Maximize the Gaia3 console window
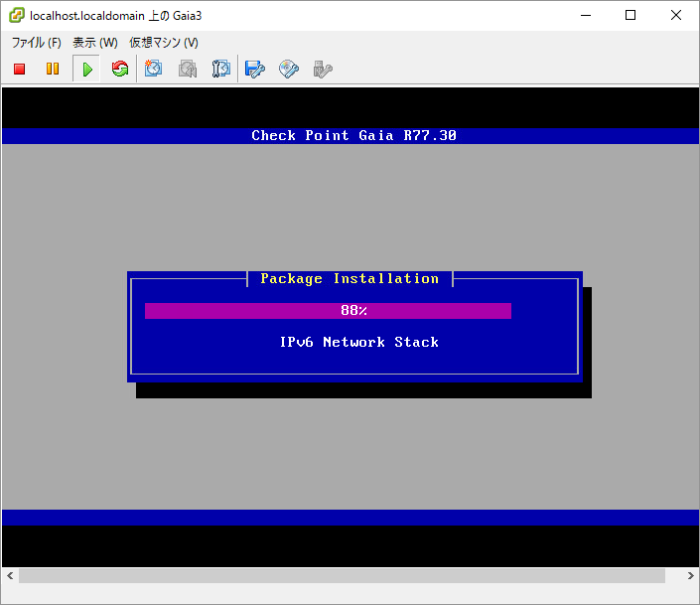 click(x=630, y=15)
